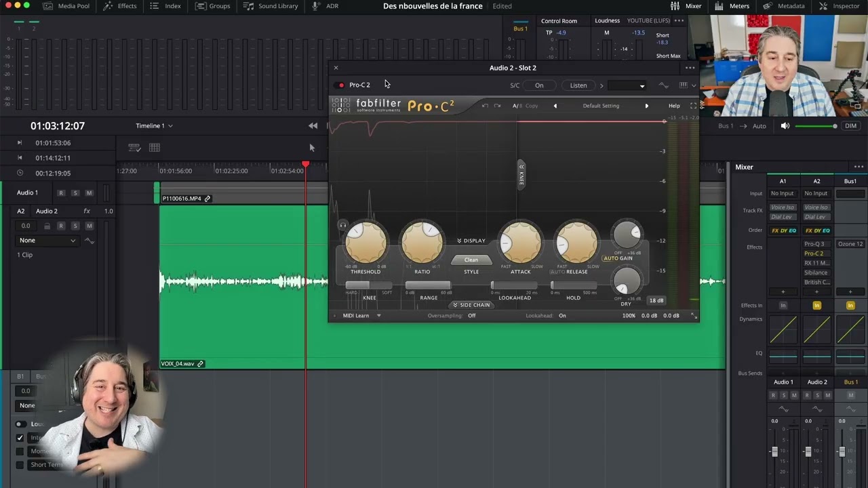
Task: Toggle the Mixer panel button in top bar
Action: click(686, 6)
